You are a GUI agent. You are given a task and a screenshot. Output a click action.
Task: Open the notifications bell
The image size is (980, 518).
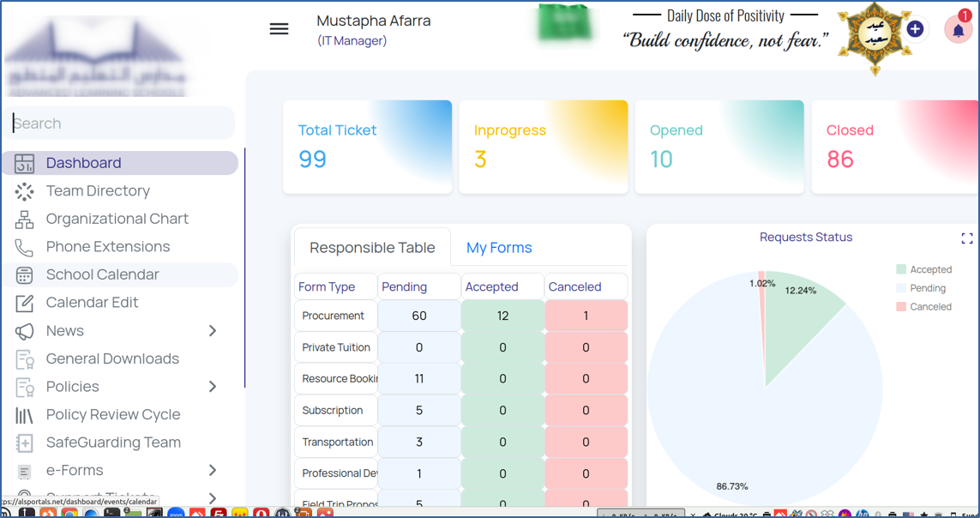[958, 30]
